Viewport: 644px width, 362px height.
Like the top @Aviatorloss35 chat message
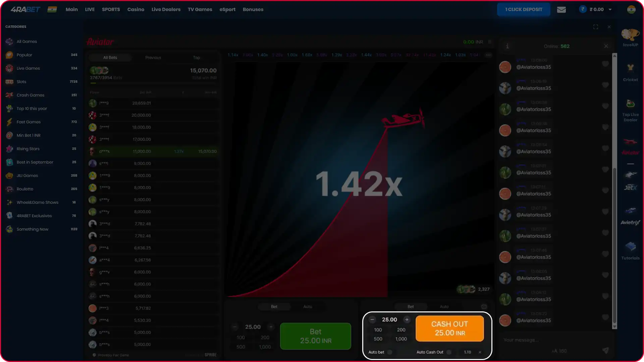pyautogui.click(x=605, y=64)
